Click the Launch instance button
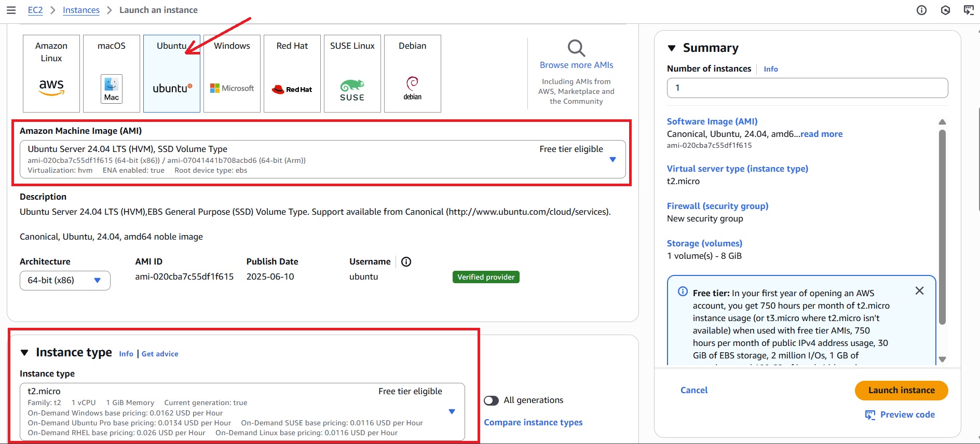980x444 pixels. (901, 391)
